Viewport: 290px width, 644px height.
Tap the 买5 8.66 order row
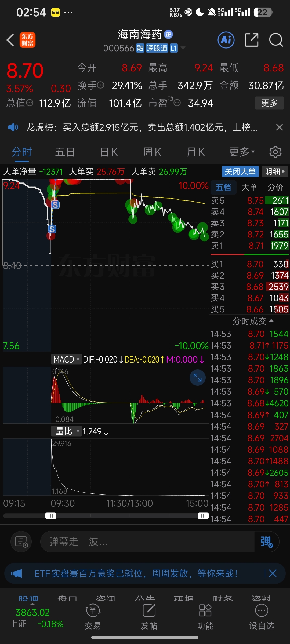[249, 309]
